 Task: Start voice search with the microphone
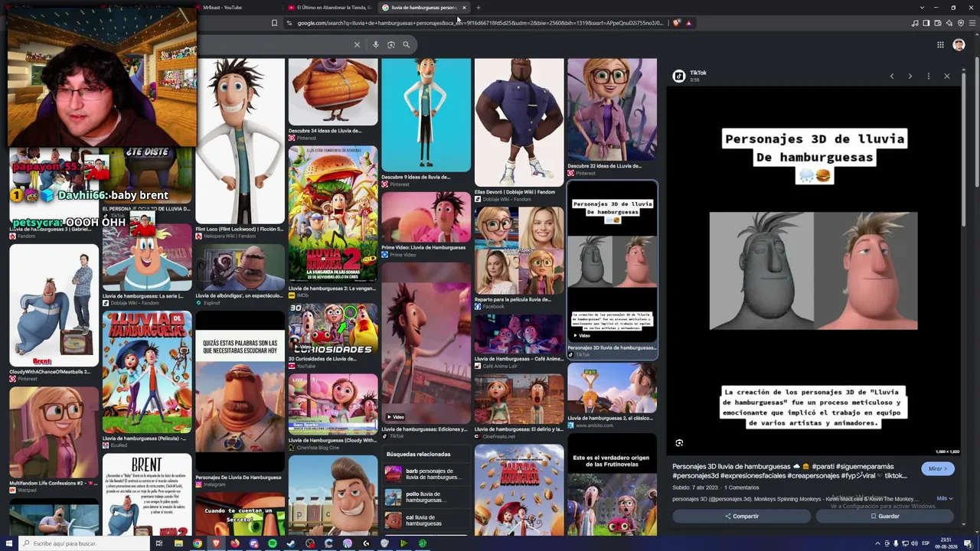point(375,44)
